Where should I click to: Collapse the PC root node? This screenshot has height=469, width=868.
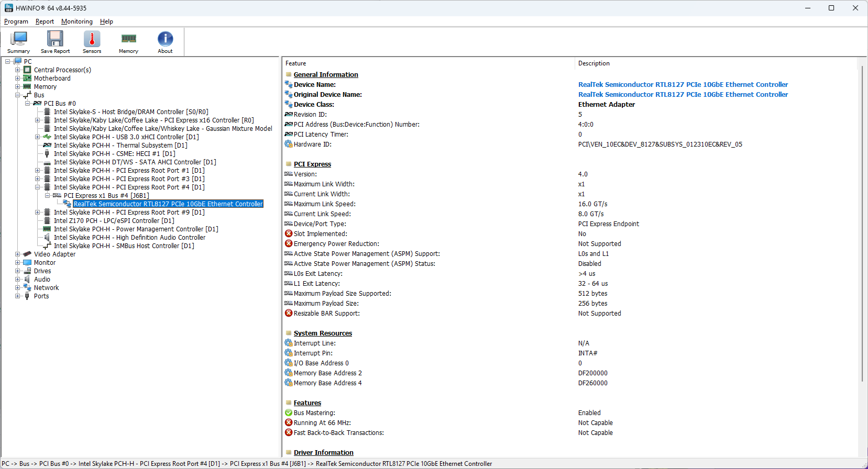point(8,61)
